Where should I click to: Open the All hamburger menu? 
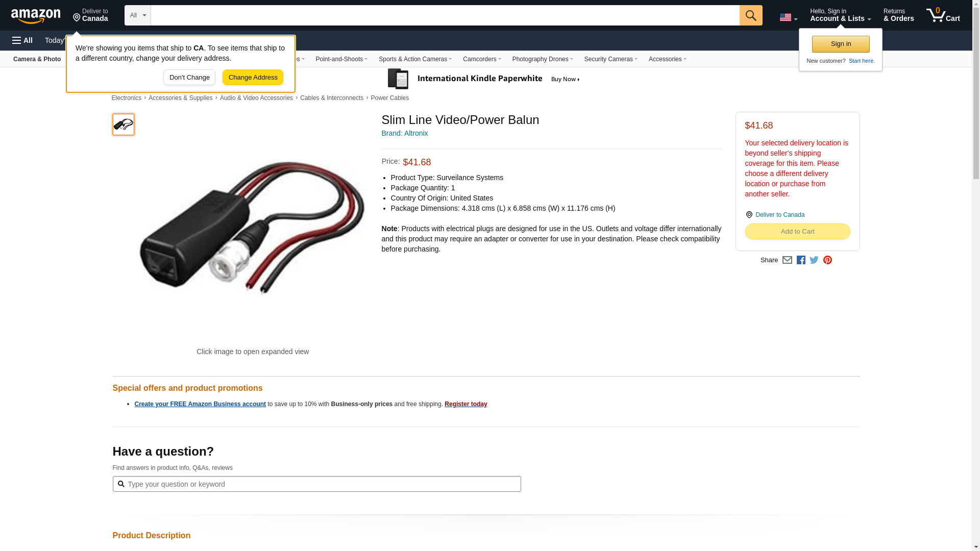click(22, 40)
